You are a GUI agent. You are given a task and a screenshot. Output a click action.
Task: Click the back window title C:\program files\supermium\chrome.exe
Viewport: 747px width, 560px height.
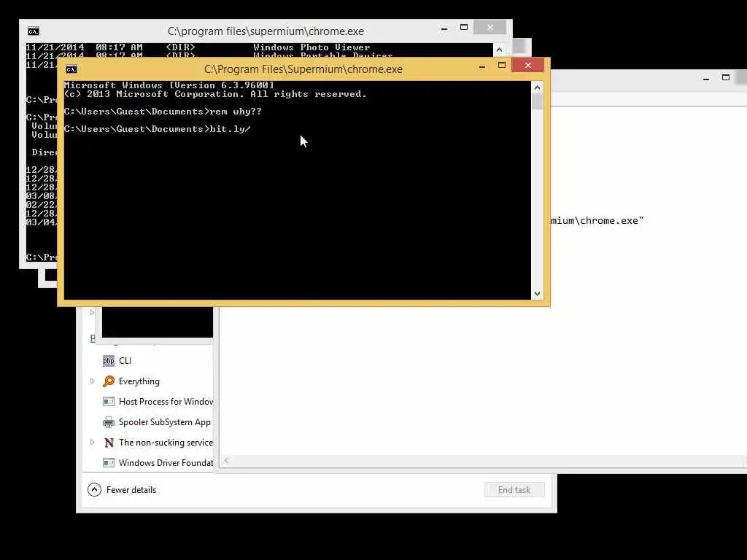(x=266, y=31)
